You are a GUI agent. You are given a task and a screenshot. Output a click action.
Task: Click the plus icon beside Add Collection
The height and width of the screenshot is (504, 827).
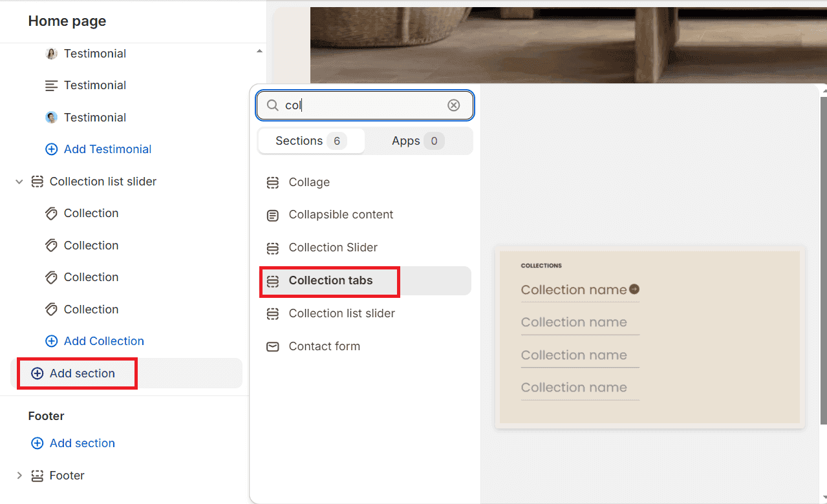click(x=51, y=341)
